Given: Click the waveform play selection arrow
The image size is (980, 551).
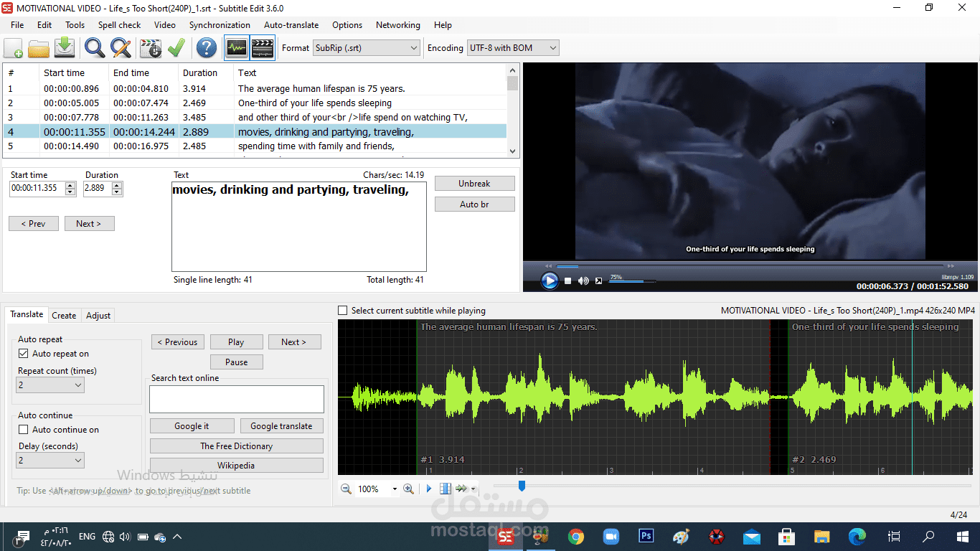Looking at the screenshot, I should coord(429,489).
